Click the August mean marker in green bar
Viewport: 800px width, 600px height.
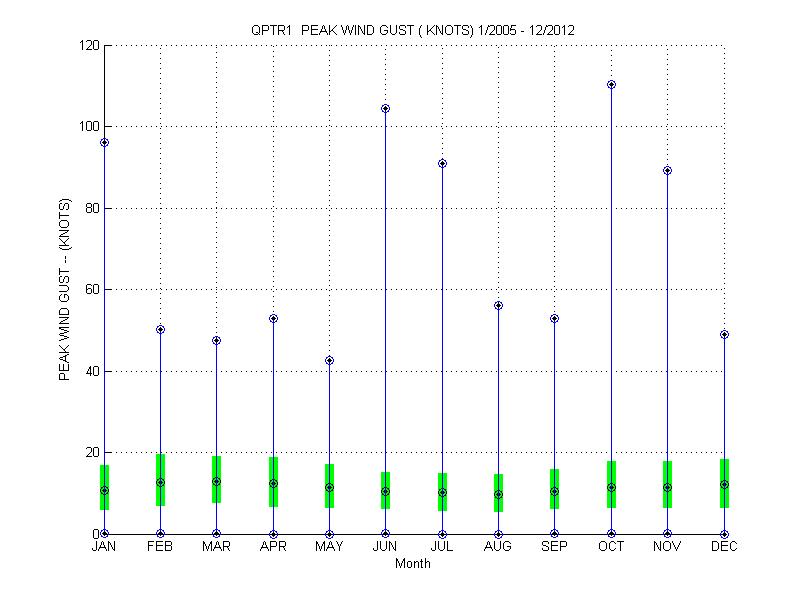(x=498, y=494)
